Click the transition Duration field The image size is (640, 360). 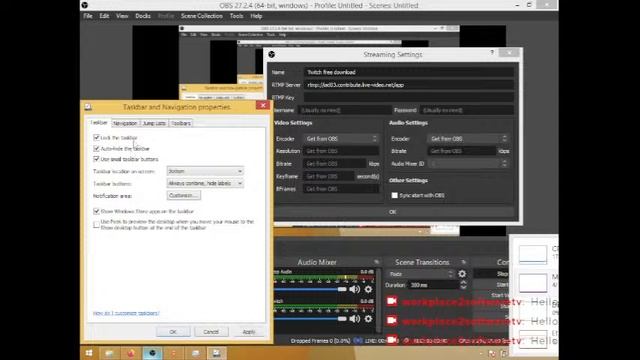click(x=433, y=285)
